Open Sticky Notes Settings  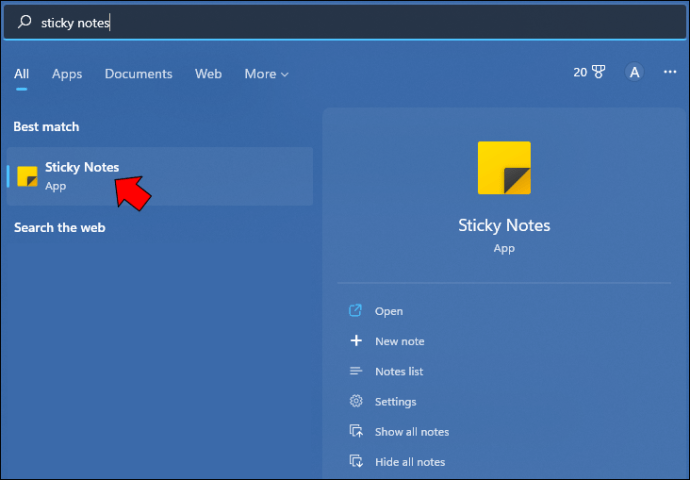395,402
